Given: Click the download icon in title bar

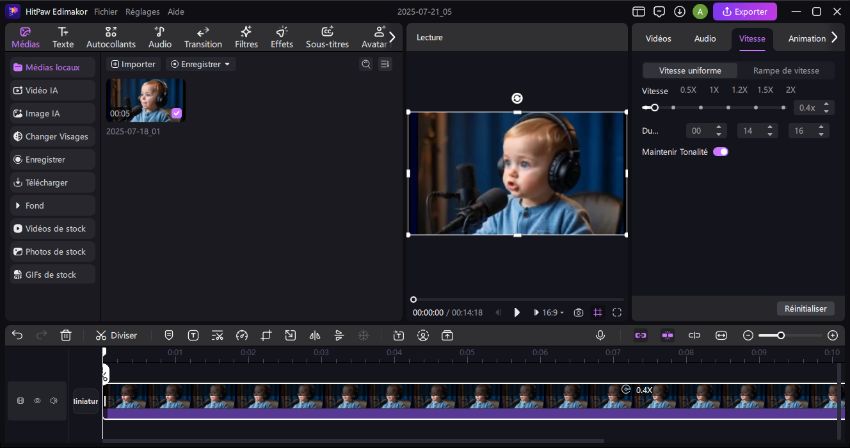Looking at the screenshot, I should 679,11.
